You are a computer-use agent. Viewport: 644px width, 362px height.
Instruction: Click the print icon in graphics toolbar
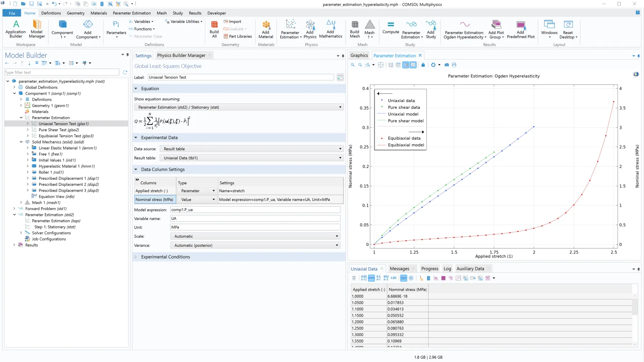(x=454, y=65)
